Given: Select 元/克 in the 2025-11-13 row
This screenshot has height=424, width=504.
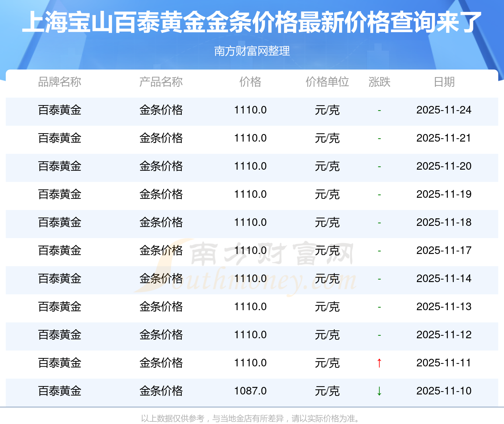Looking at the screenshot, I should point(327,307).
